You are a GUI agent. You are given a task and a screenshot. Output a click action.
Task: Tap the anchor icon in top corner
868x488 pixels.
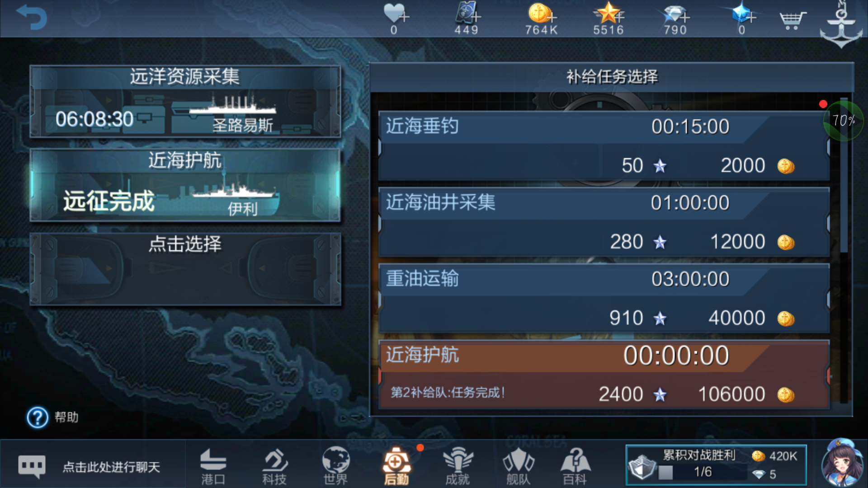pyautogui.click(x=841, y=24)
